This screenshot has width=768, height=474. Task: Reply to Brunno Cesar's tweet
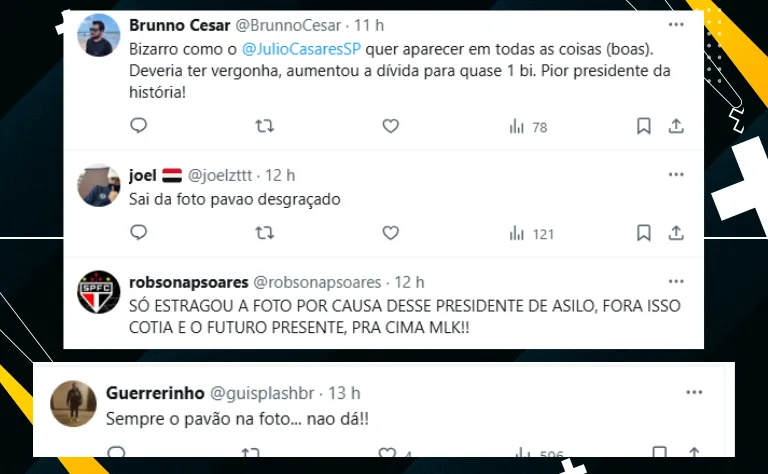click(x=139, y=126)
